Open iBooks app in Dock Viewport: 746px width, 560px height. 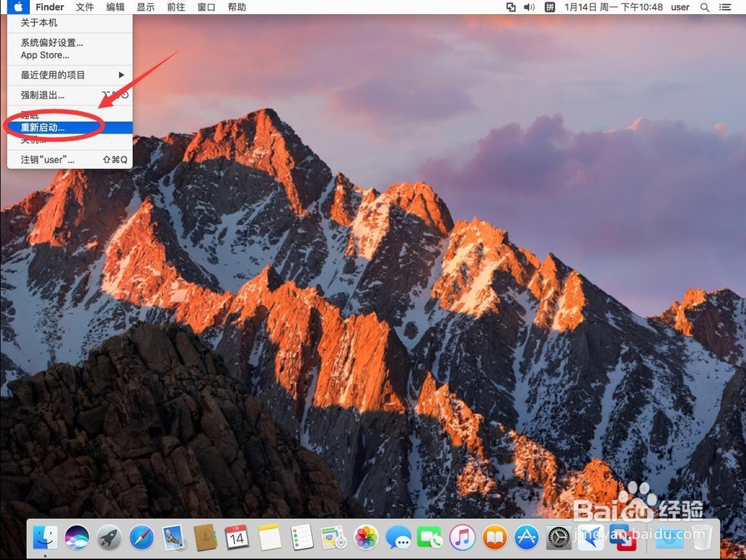click(x=495, y=538)
